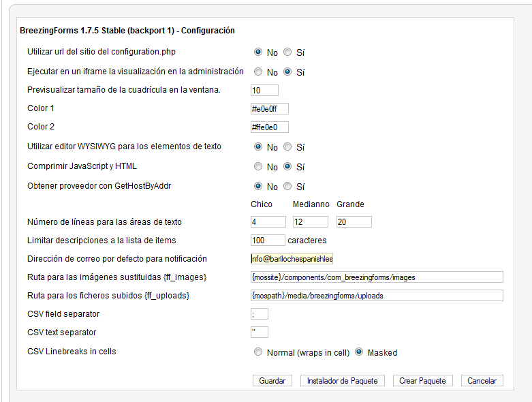Click the description character limit field
Viewport: 532px width, 402px height.
point(268,241)
